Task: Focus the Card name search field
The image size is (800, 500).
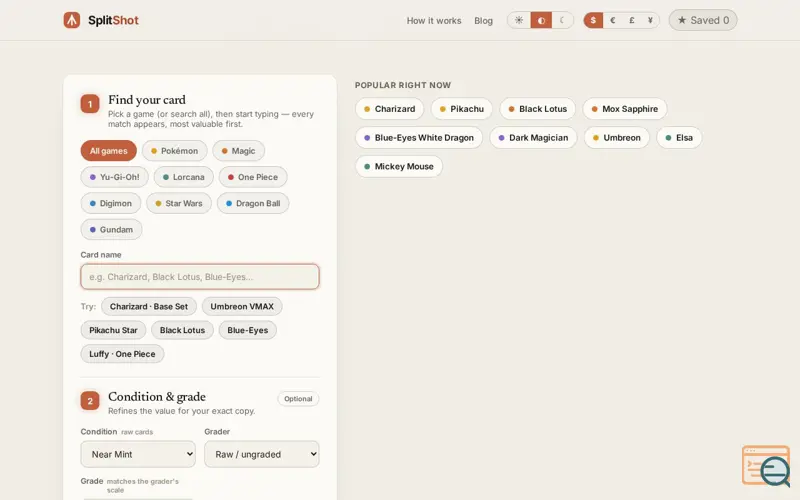Action: click(x=200, y=277)
